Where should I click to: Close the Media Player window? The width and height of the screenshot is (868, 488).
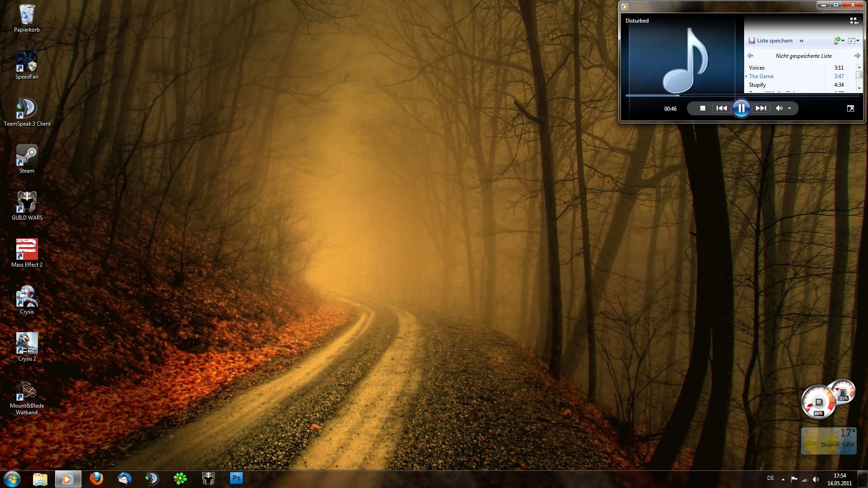pos(853,5)
